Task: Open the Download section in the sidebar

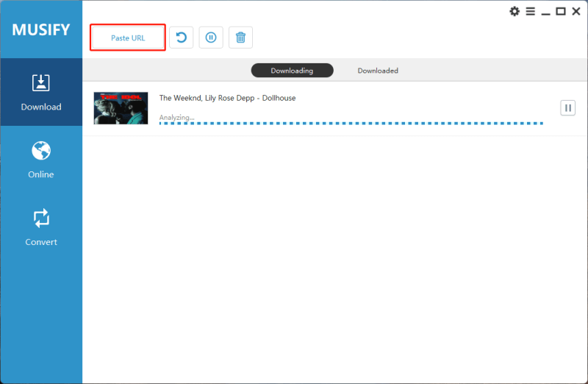Action: coord(41,92)
